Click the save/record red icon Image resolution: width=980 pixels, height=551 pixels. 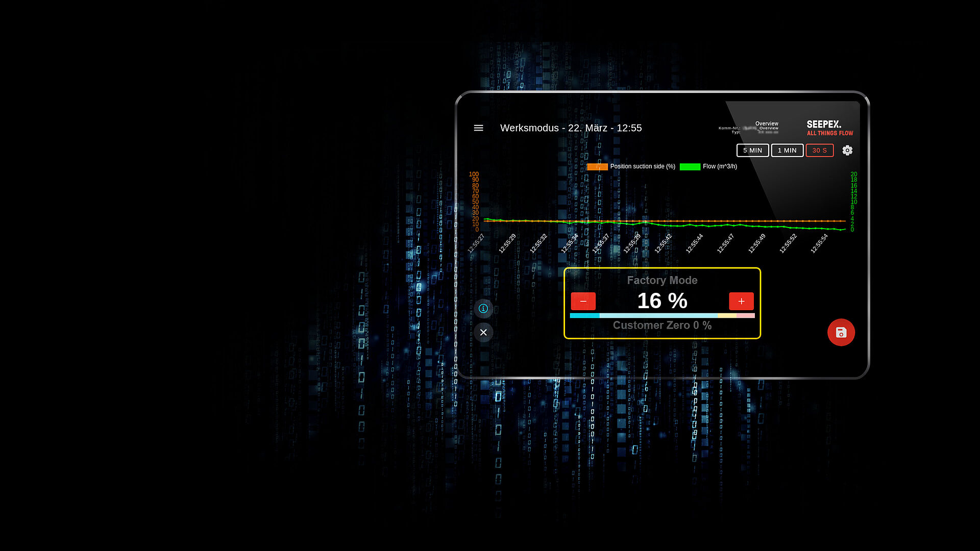tap(841, 332)
